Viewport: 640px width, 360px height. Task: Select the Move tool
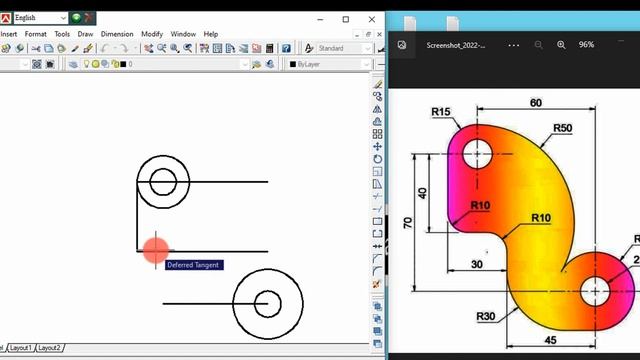(378, 147)
